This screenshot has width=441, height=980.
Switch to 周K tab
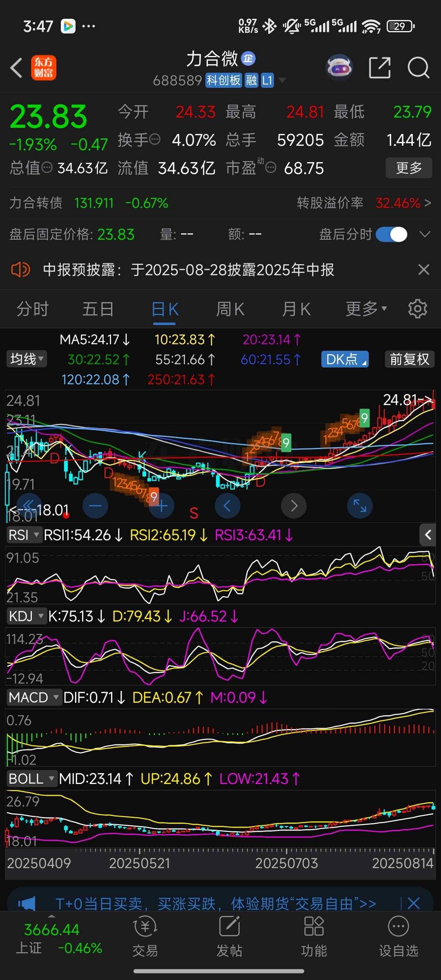[x=230, y=309]
